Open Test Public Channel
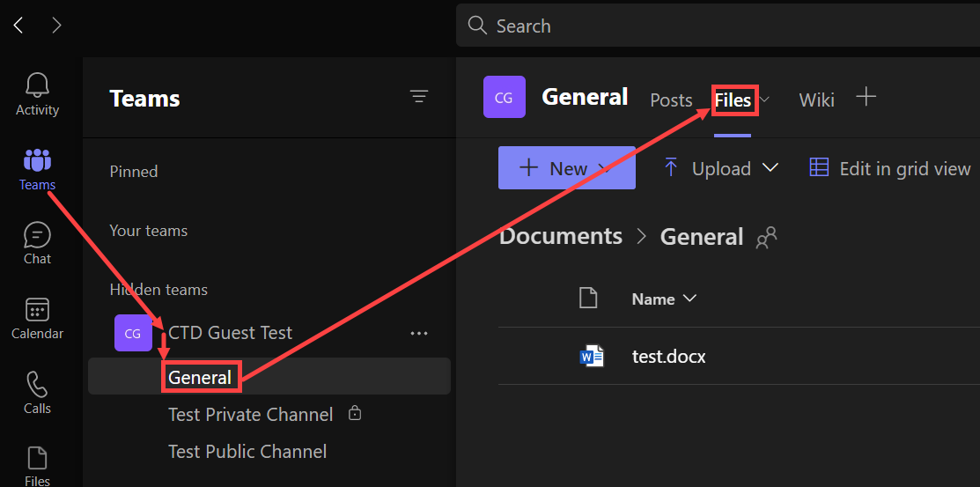The image size is (980, 487). [x=247, y=452]
